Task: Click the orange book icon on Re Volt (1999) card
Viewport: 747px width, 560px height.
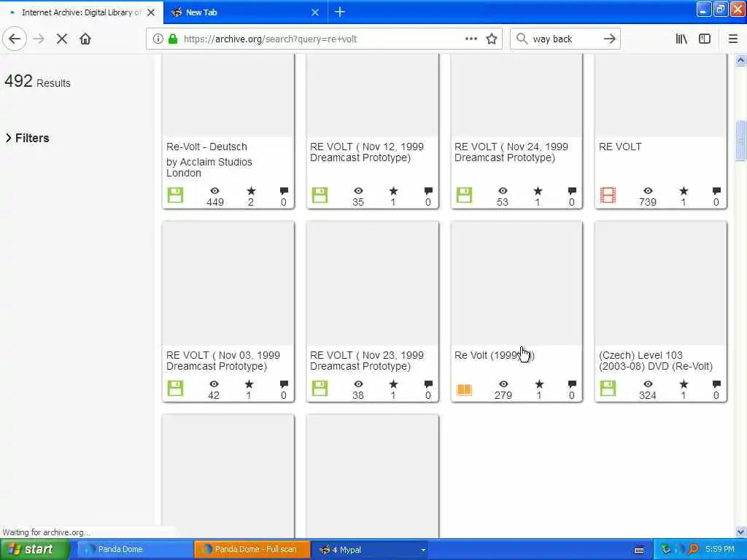Action: point(464,389)
